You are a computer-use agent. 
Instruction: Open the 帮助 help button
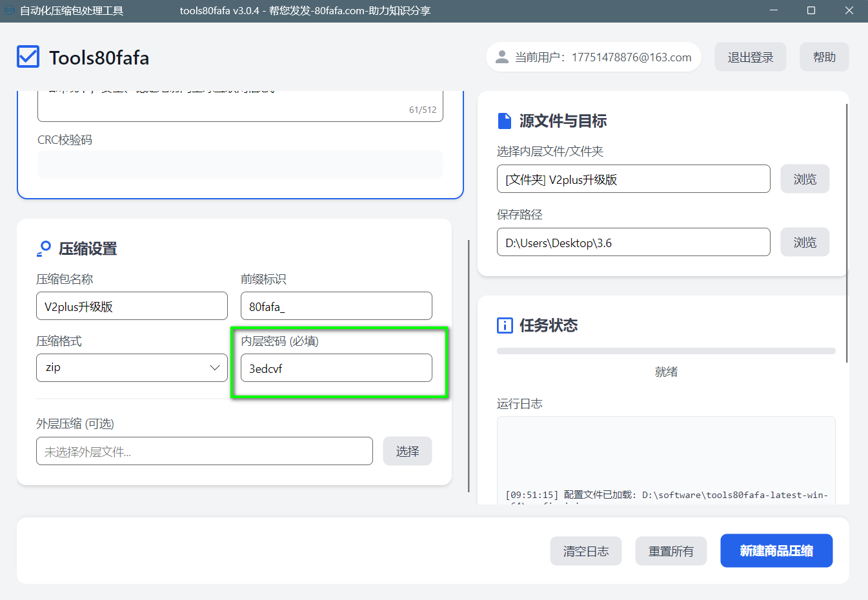point(823,57)
